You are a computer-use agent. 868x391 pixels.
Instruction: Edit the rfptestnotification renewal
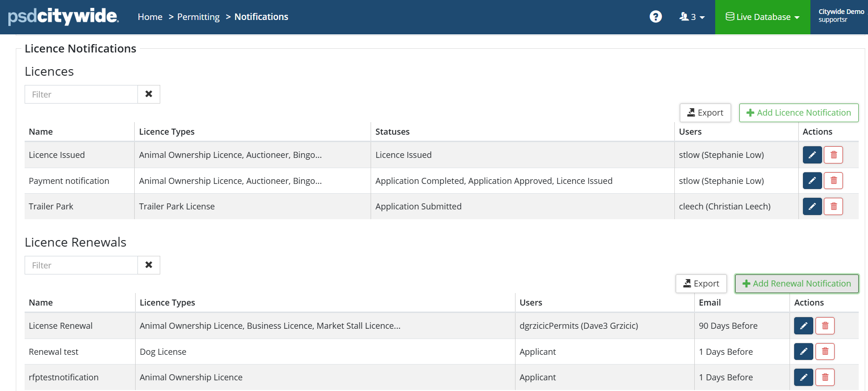(803, 378)
